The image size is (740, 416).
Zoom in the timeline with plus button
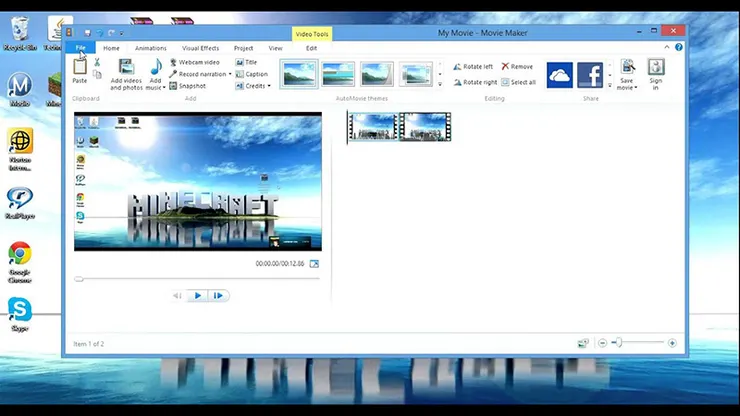click(x=672, y=343)
